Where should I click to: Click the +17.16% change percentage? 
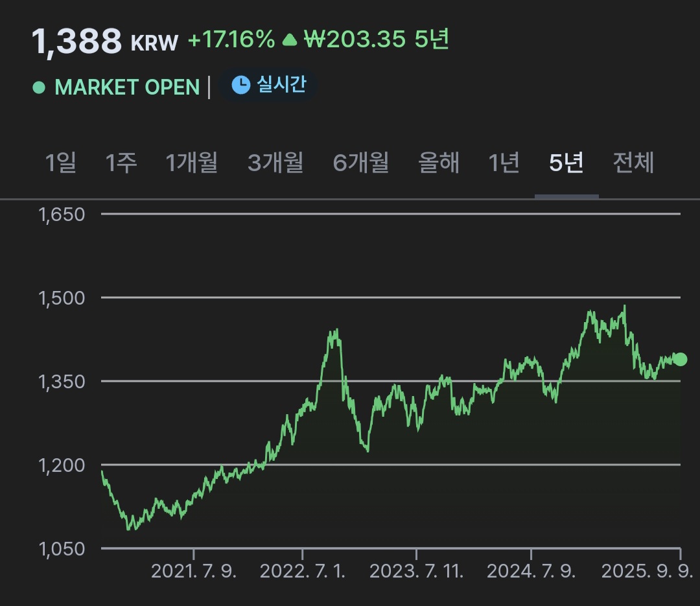click(x=231, y=40)
